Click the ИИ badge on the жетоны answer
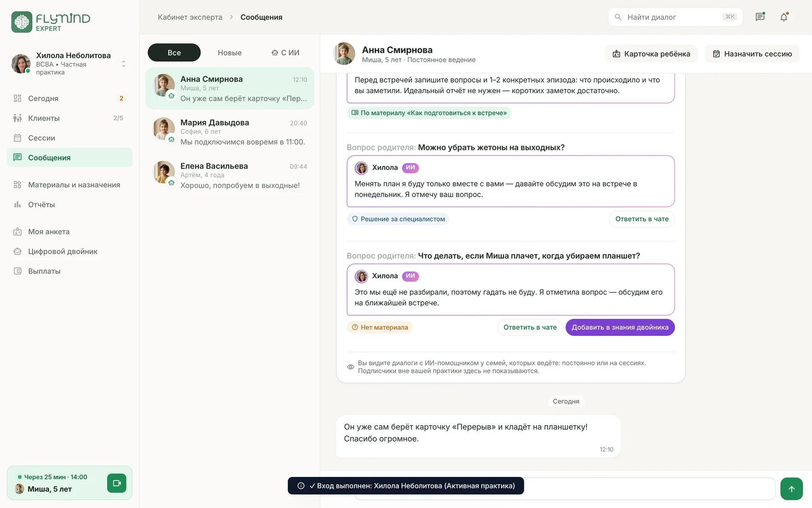 410,168
